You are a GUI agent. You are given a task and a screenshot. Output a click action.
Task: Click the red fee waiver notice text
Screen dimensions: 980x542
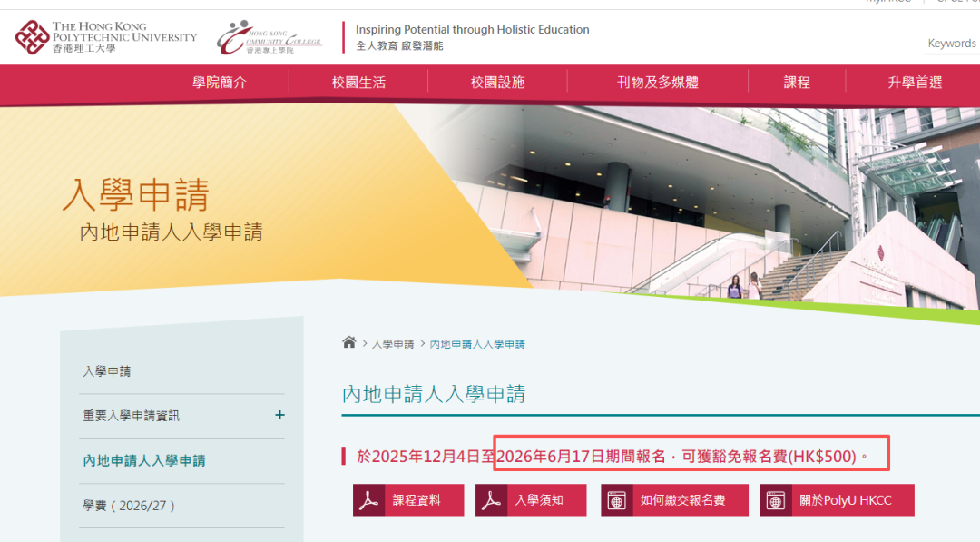click(x=612, y=457)
